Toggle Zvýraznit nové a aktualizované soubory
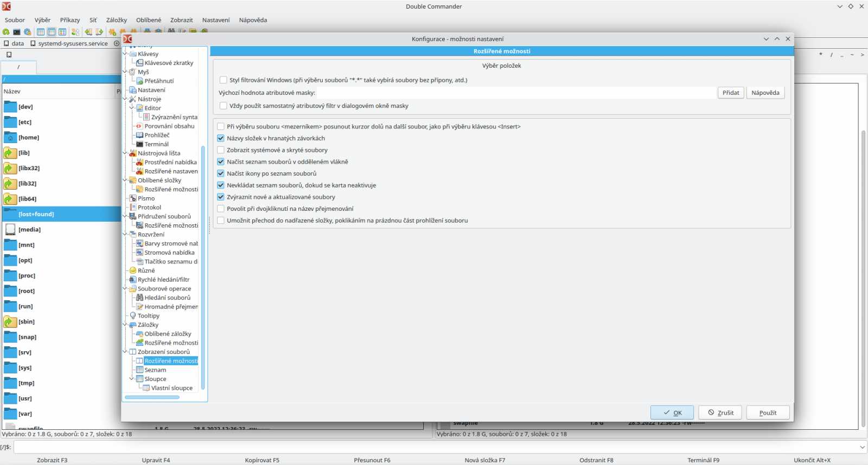This screenshot has height=465, width=868. coord(221,197)
